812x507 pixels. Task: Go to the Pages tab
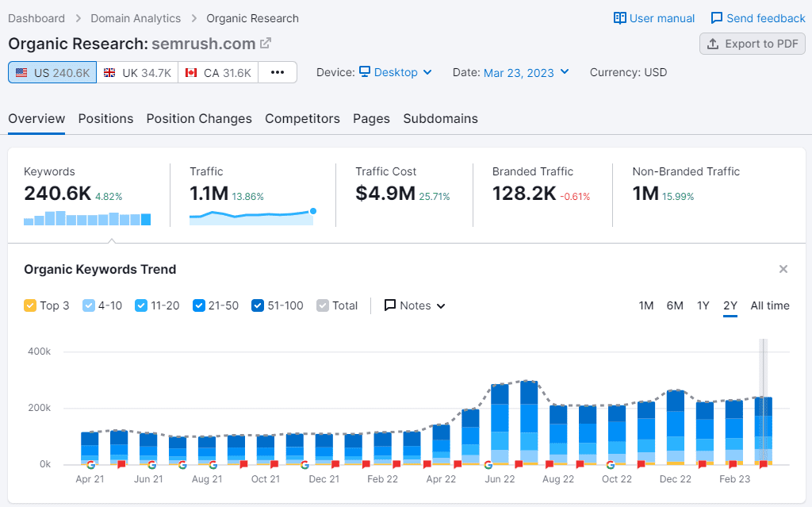[371, 119]
